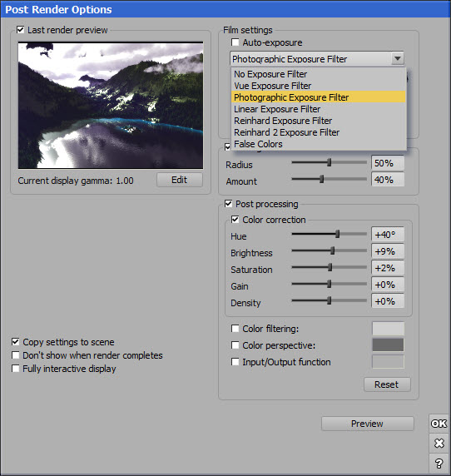
Task: Toggle the Auto-exposure checkbox
Action: click(x=235, y=42)
